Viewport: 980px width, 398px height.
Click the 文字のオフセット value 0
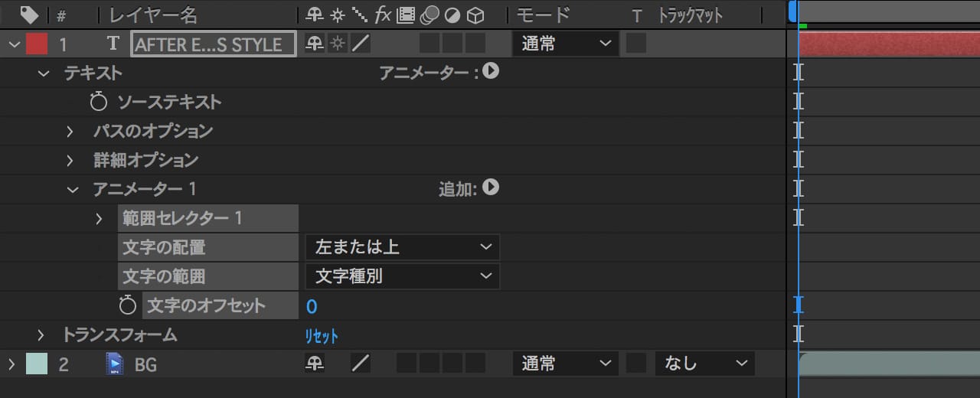[x=312, y=307]
